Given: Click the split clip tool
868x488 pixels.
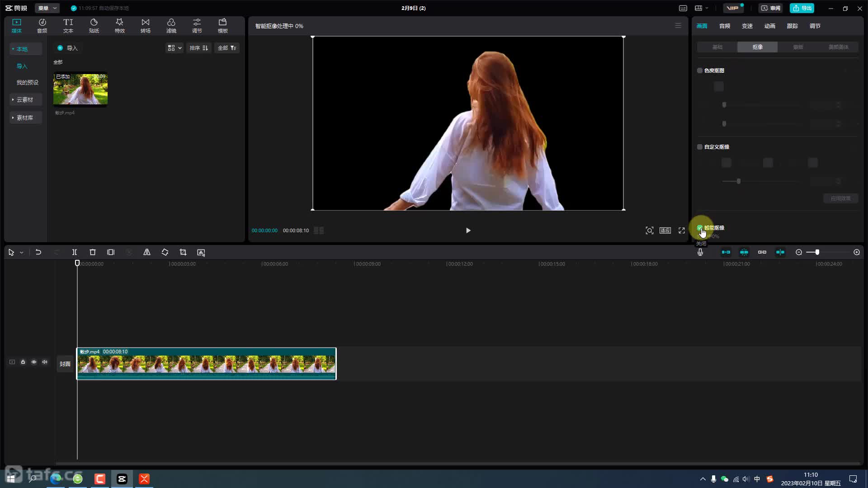Looking at the screenshot, I should (x=75, y=252).
